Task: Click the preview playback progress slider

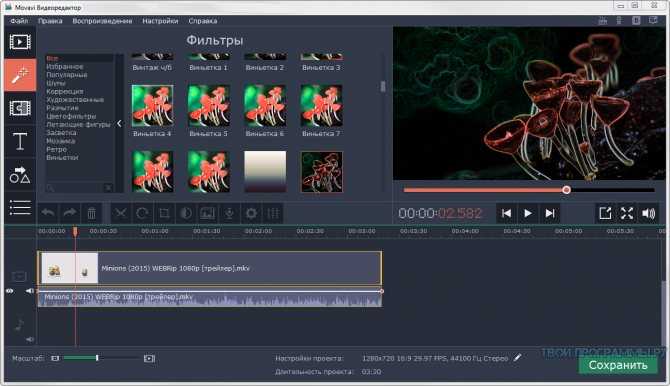Action: [x=529, y=190]
